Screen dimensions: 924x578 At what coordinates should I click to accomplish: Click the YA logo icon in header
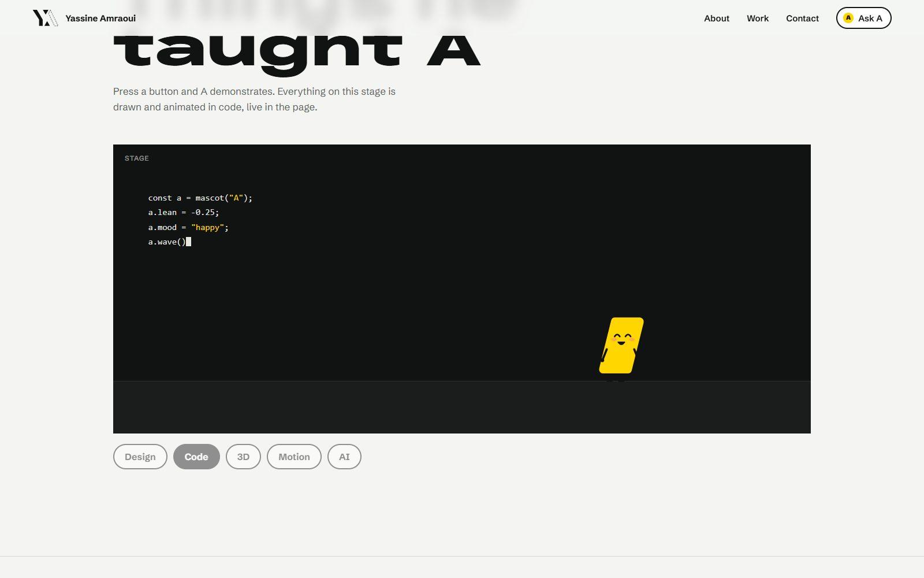click(x=45, y=18)
